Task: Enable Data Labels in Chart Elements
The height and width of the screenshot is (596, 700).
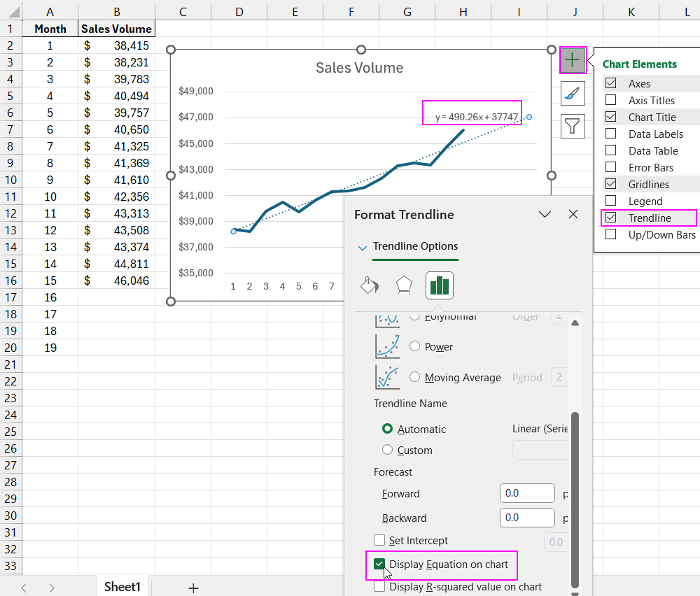Action: [x=610, y=134]
